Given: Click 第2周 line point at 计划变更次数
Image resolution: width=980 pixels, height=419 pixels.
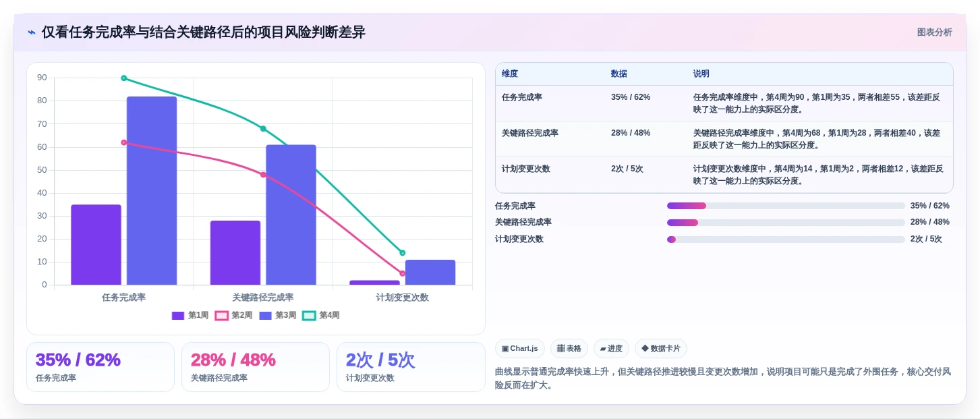Looking at the screenshot, I should point(403,273).
